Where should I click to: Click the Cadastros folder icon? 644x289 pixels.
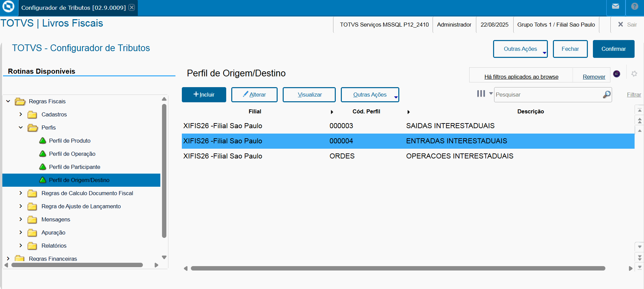(x=32, y=114)
